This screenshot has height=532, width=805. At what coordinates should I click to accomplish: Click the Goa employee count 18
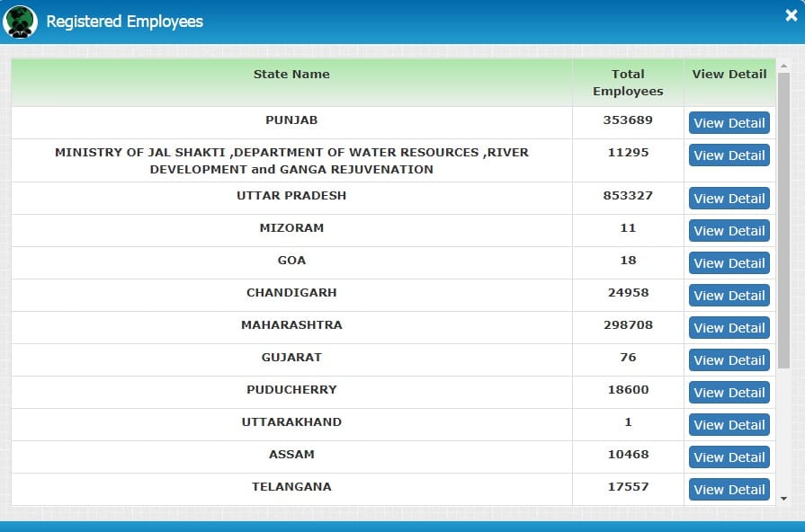tap(628, 260)
